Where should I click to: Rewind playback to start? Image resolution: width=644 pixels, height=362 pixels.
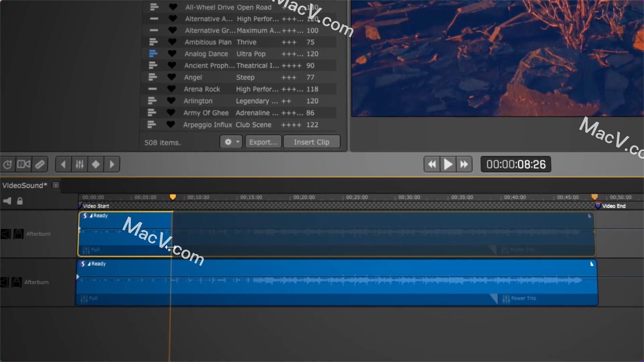[432, 164]
